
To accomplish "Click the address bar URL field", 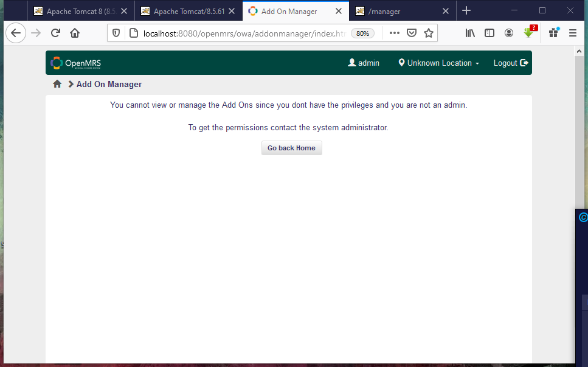I will coord(244,33).
